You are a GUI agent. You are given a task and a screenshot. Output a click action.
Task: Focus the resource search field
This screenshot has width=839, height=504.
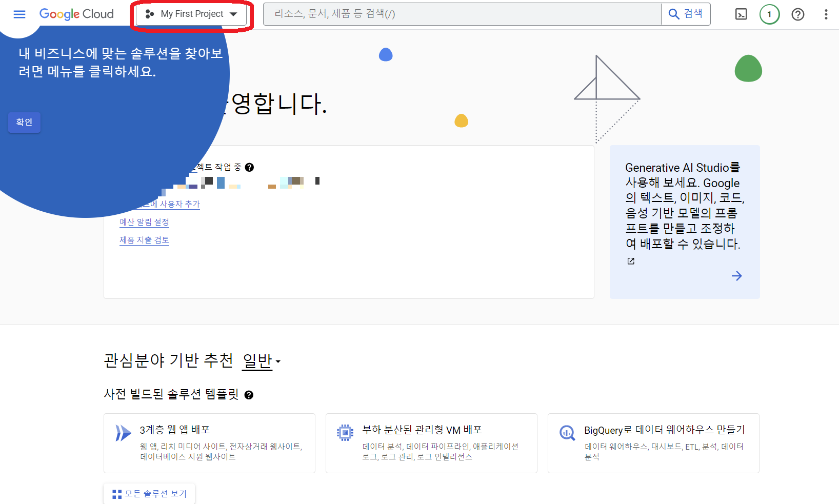coord(462,14)
